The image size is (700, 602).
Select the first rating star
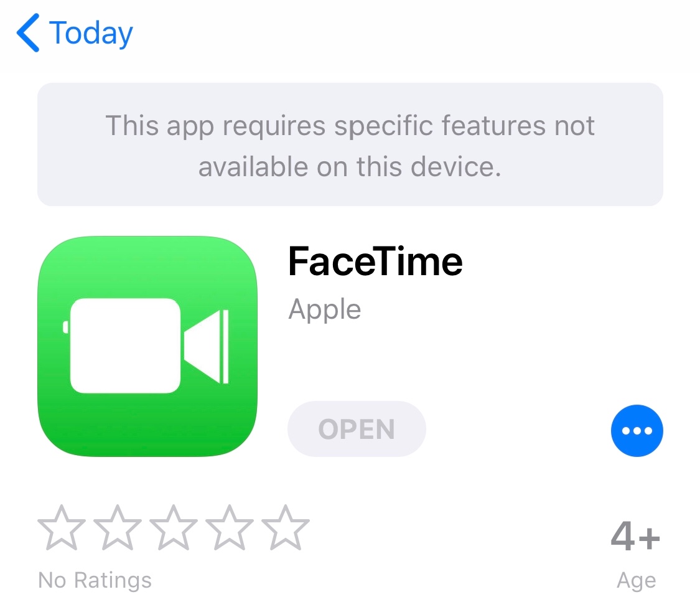(x=62, y=527)
